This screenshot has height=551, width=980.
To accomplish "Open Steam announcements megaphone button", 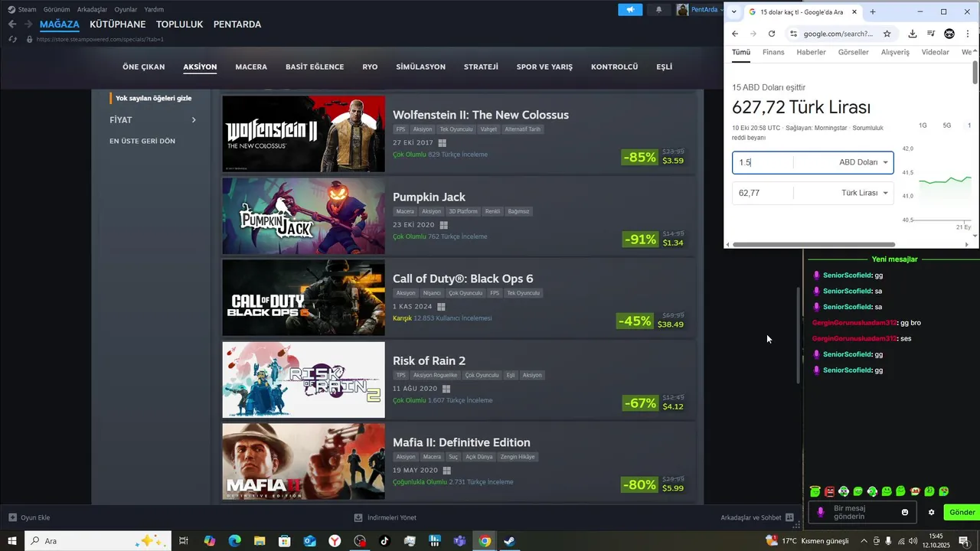I will tap(630, 10).
